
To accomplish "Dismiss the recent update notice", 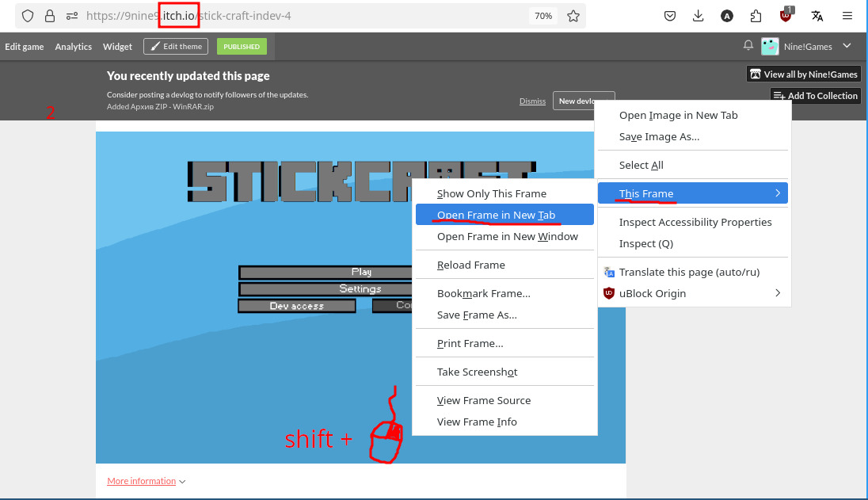I will coord(532,101).
